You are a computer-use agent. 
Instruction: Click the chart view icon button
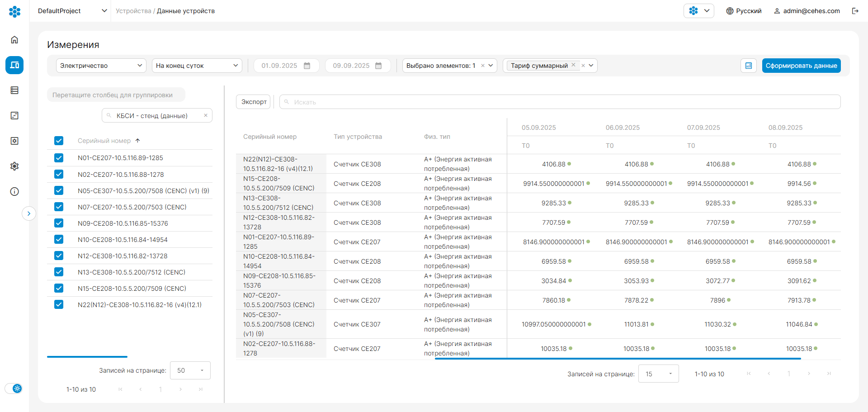coord(749,66)
